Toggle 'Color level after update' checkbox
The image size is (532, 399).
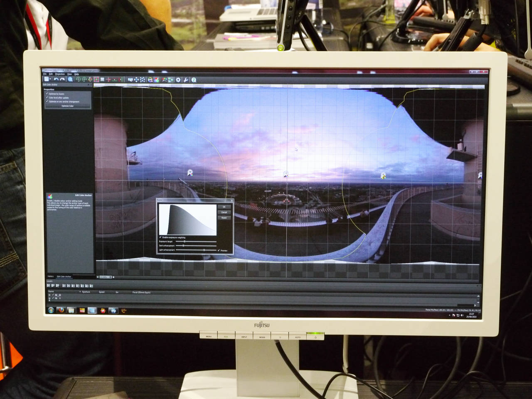[x=47, y=98]
